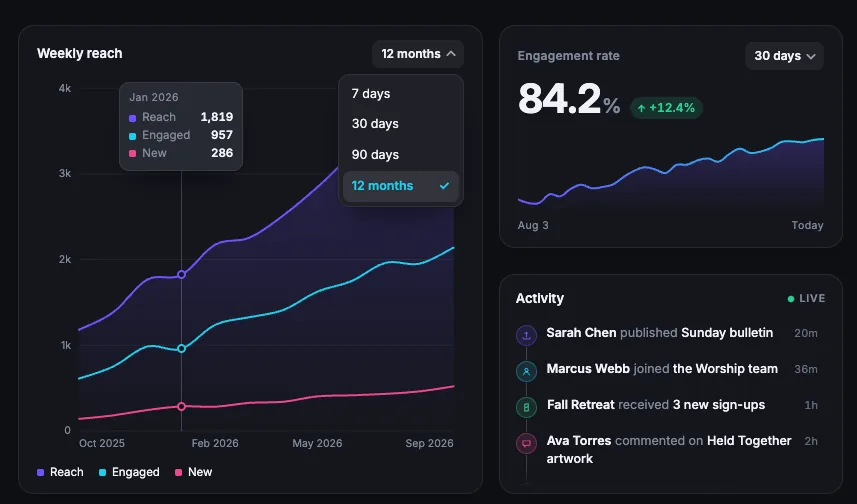Click the Today axis label
The height and width of the screenshot is (504, 857).
[807, 225]
